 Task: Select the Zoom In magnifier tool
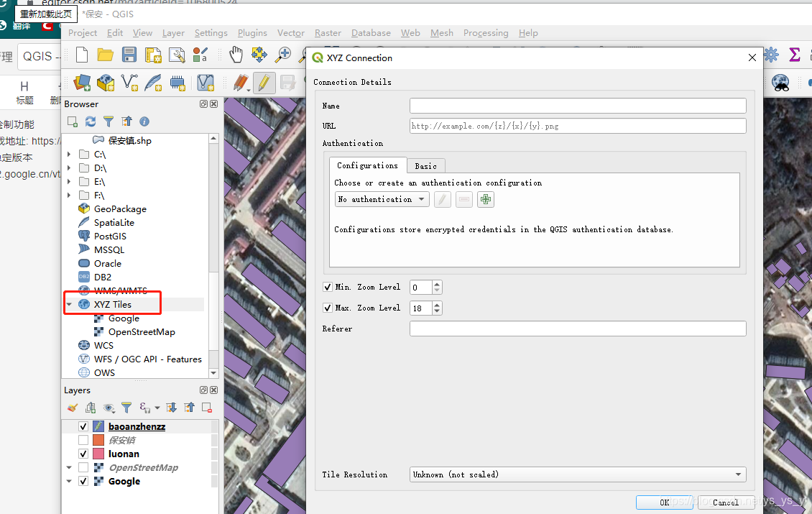pyautogui.click(x=282, y=55)
